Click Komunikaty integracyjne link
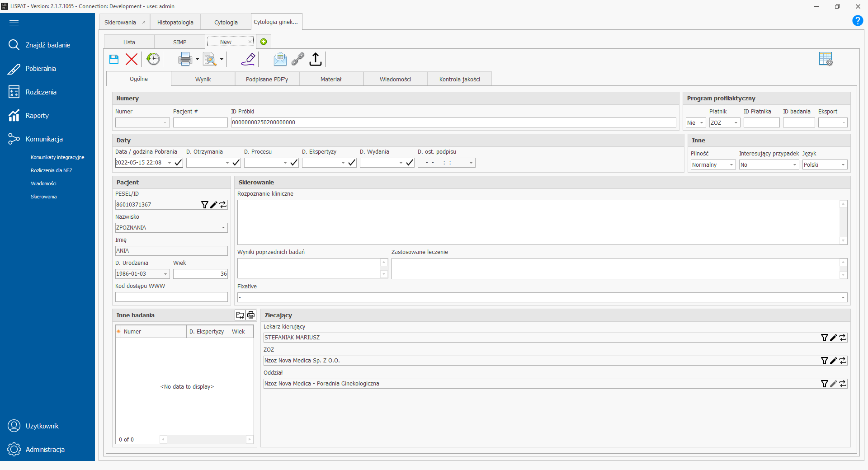This screenshot has height=470, width=868. [57, 157]
